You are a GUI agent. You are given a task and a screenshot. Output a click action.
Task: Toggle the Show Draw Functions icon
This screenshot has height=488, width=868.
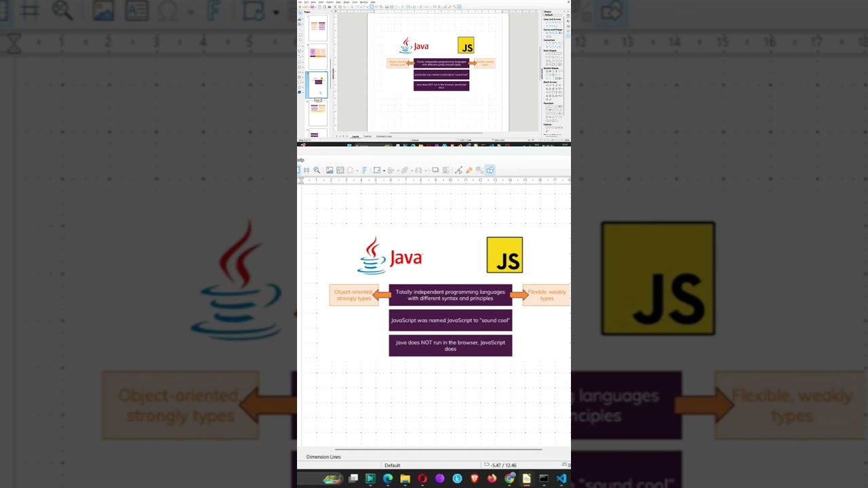(490, 170)
